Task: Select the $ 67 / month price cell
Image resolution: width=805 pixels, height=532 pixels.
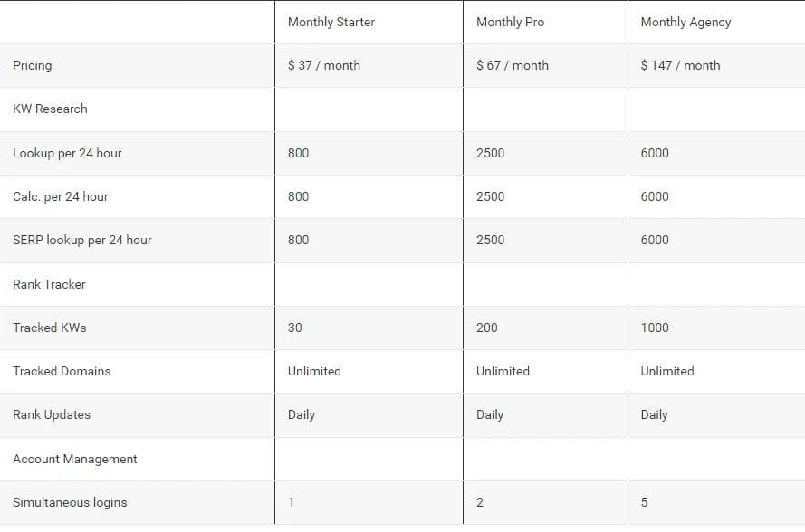Action: pyautogui.click(x=512, y=65)
